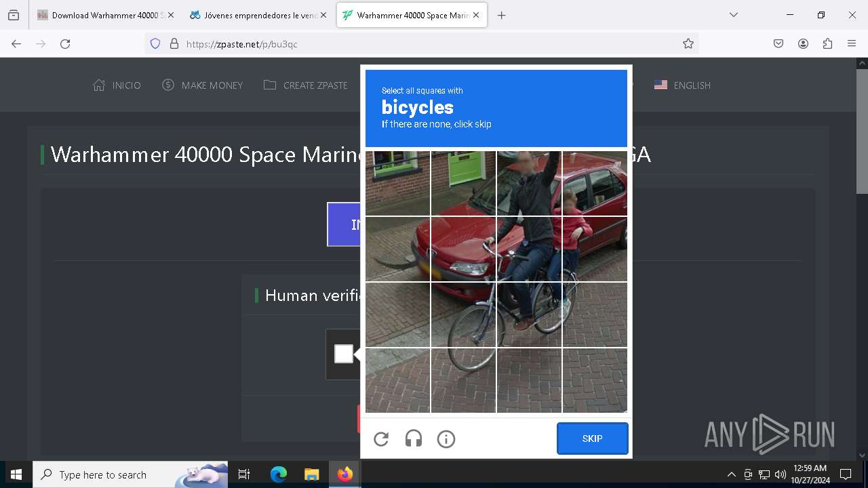Go back to previous page

point(16,43)
